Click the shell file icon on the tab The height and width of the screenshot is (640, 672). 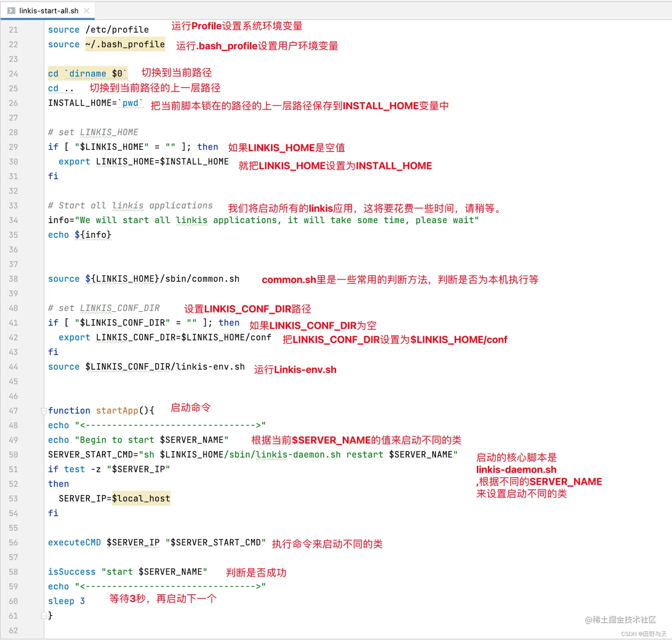11,11
